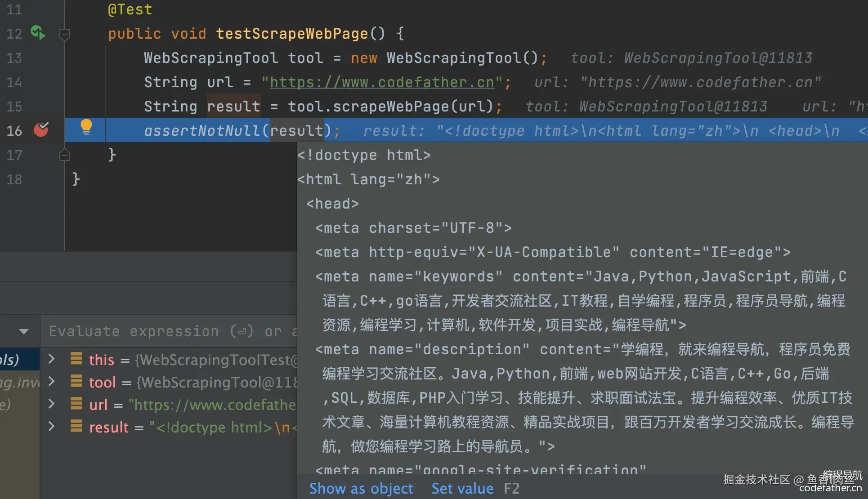868x499 pixels.
Task: Click the fold end marker at line 17
Action: click(65, 155)
